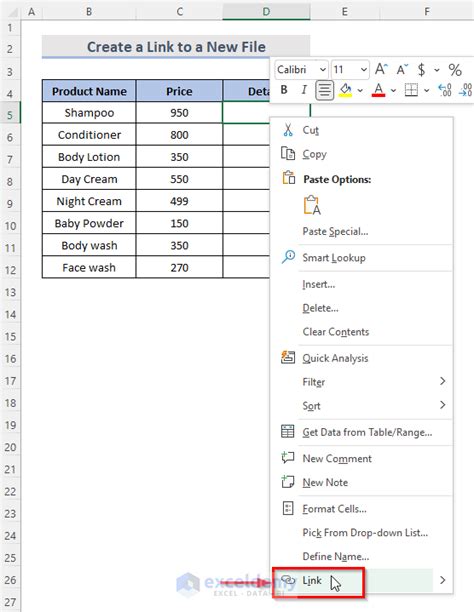The height and width of the screenshot is (612, 474).
Task: Select row 5 header
Action: [x=10, y=114]
